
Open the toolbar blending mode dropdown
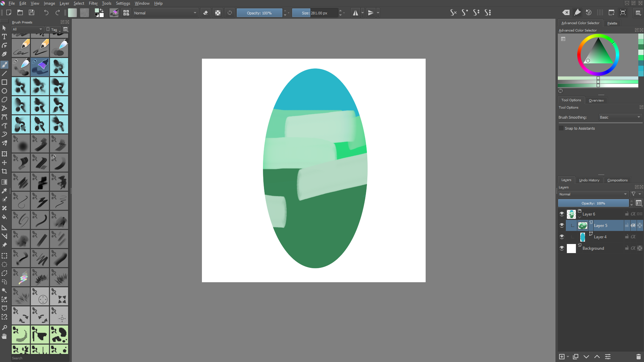[x=165, y=13]
